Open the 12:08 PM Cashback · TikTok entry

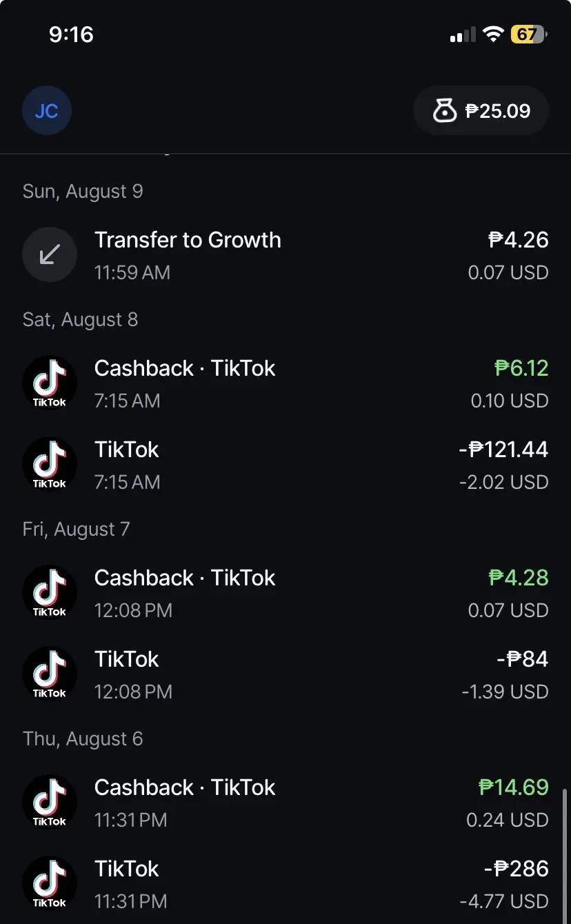click(285, 592)
